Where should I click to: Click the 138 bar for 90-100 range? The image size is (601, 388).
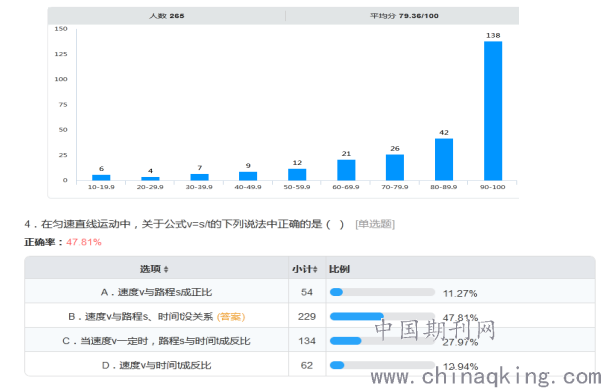[493, 111]
